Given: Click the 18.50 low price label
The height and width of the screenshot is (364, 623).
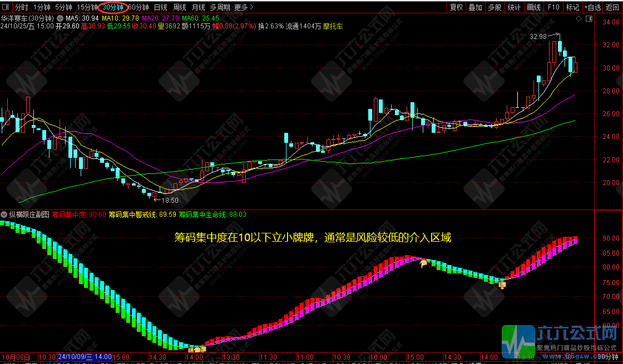Looking at the screenshot, I should point(170,201).
